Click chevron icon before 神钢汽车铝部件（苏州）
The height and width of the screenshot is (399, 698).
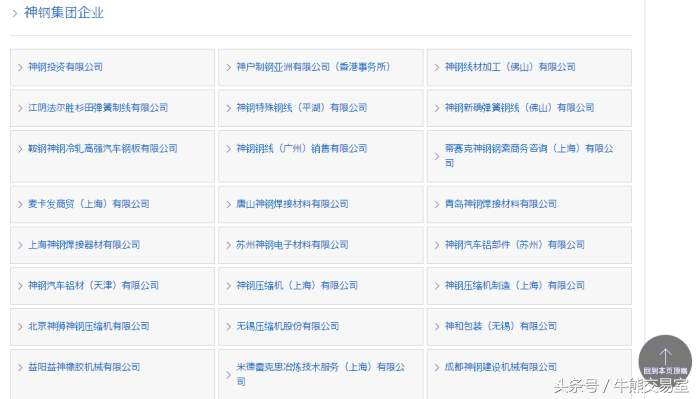(x=437, y=245)
